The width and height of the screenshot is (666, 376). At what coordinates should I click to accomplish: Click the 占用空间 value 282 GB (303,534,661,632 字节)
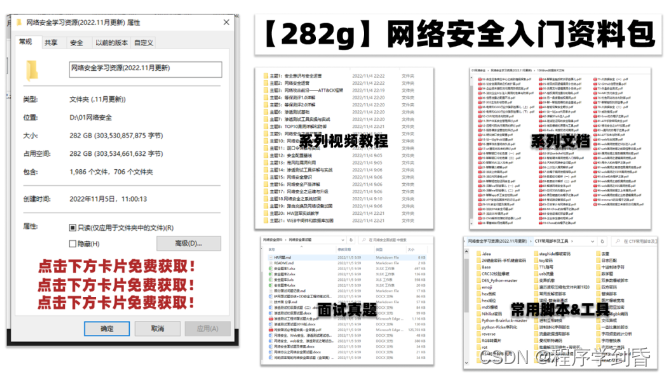pyautogui.click(x=116, y=153)
